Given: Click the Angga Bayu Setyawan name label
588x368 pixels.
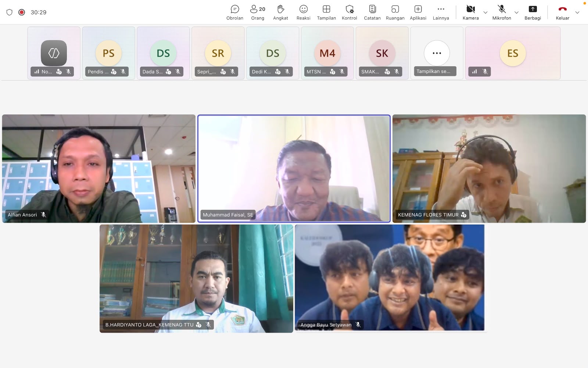Looking at the screenshot, I should 326,325.
